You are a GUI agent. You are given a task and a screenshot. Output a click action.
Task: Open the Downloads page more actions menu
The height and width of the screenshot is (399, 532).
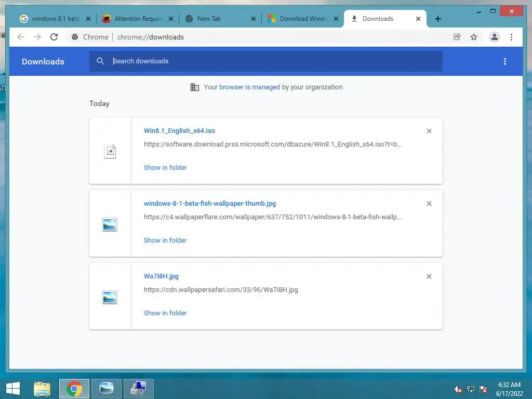point(505,61)
